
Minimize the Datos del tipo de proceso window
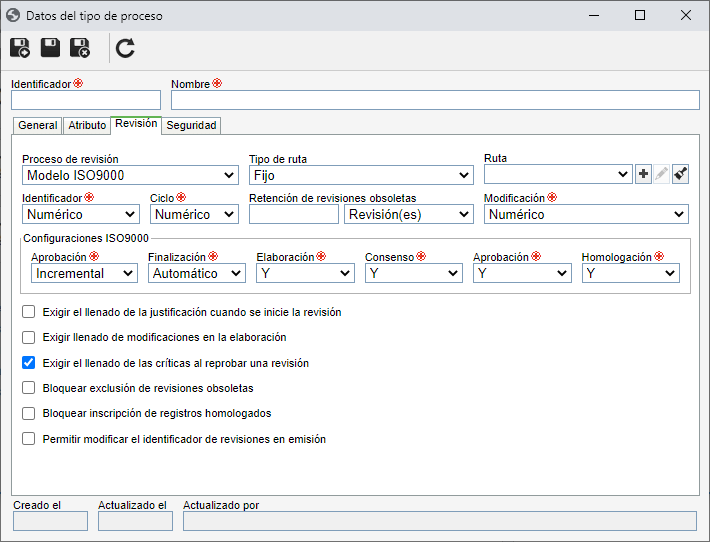click(594, 15)
